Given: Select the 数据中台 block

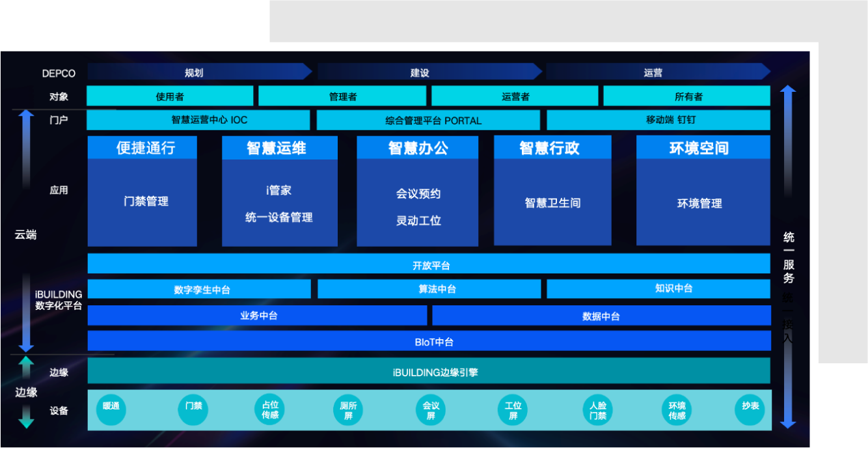Looking at the screenshot, I should coord(601,315).
